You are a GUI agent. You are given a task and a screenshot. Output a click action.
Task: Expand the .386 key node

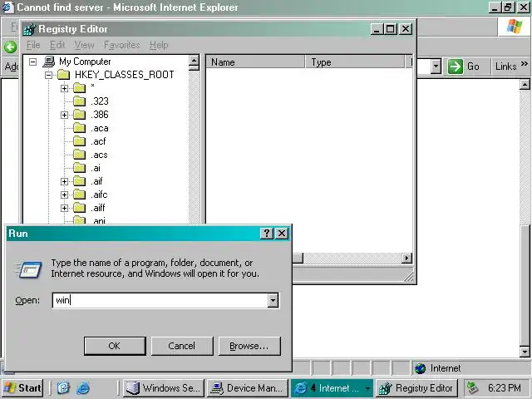coord(64,115)
